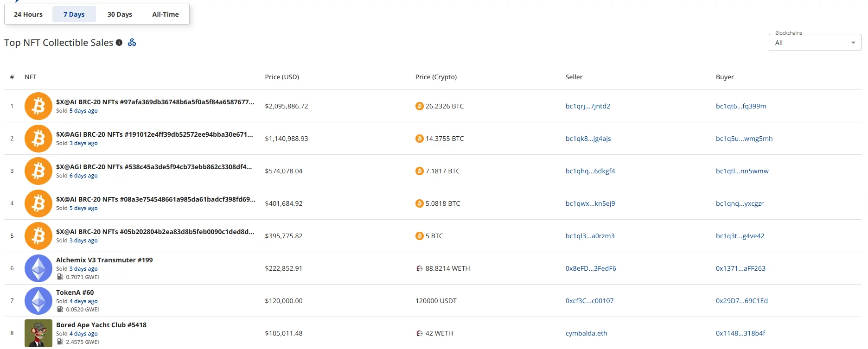
Task: Click the BTC coin icon beside 14.3755 BTC
Action: [420, 139]
